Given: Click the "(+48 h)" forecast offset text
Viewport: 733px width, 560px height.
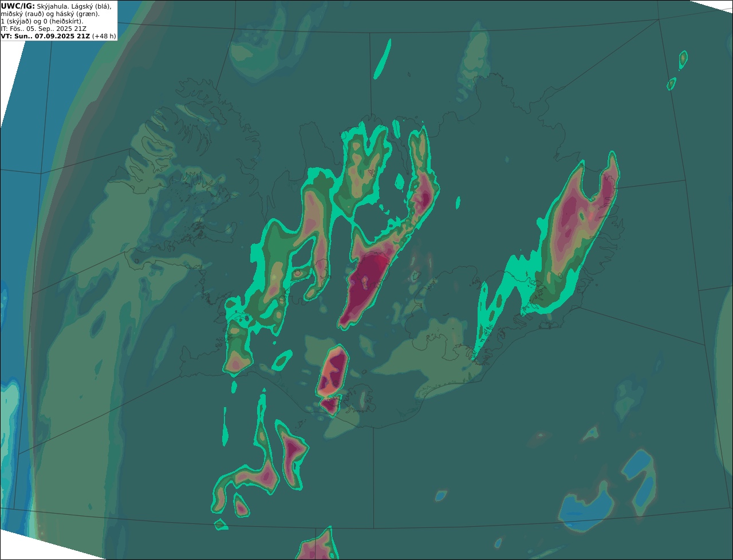Looking at the screenshot, I should 104,36.
